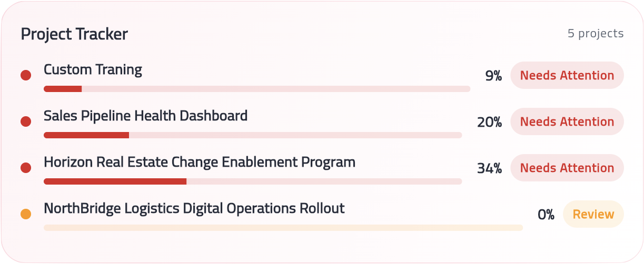Click the 34% completion value

489,169
